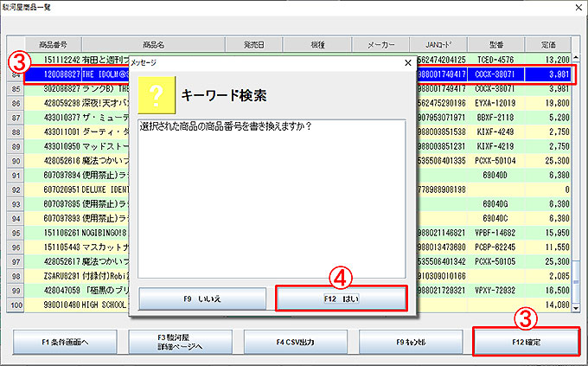Click the table's vertical scrollbar
The width and height of the screenshot is (588, 366).
click(577, 173)
